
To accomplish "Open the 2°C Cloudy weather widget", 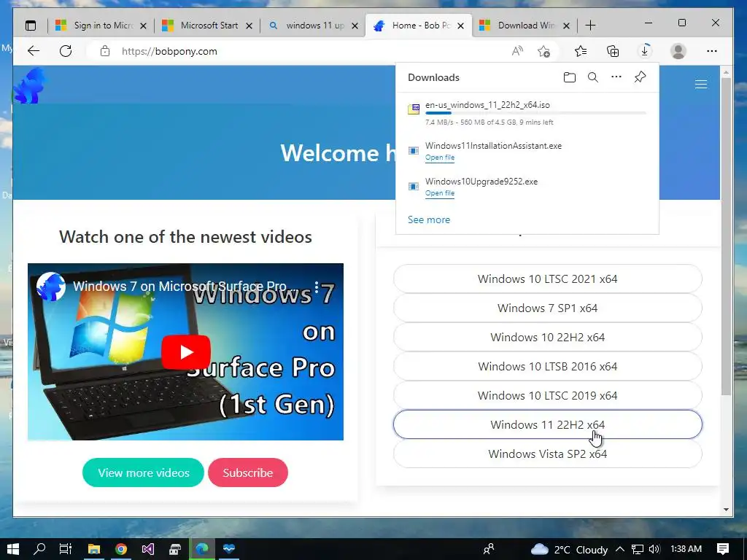I will [x=569, y=550].
